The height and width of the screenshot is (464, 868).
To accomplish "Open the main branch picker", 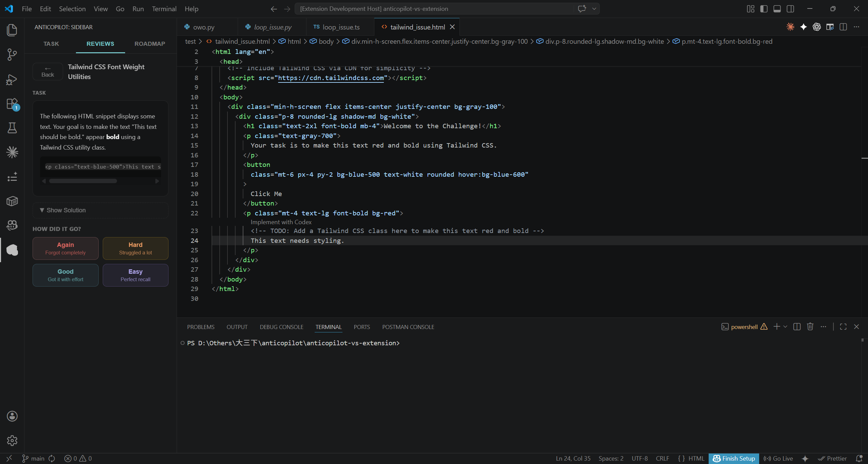I will [x=33, y=459].
